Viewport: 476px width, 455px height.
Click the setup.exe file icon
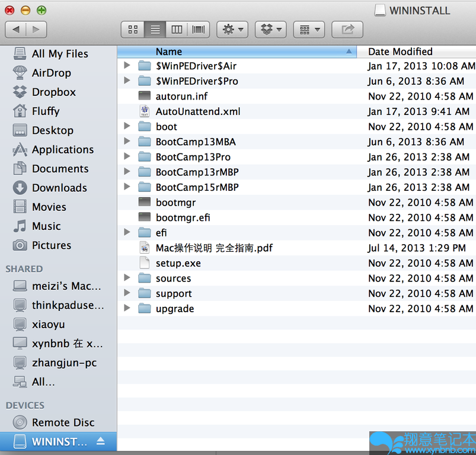145,262
